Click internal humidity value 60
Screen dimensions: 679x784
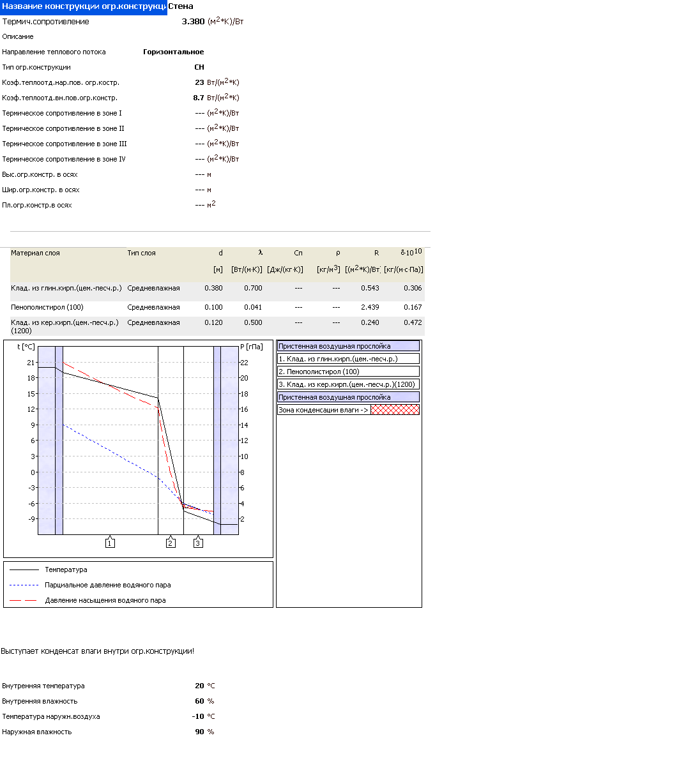199,701
